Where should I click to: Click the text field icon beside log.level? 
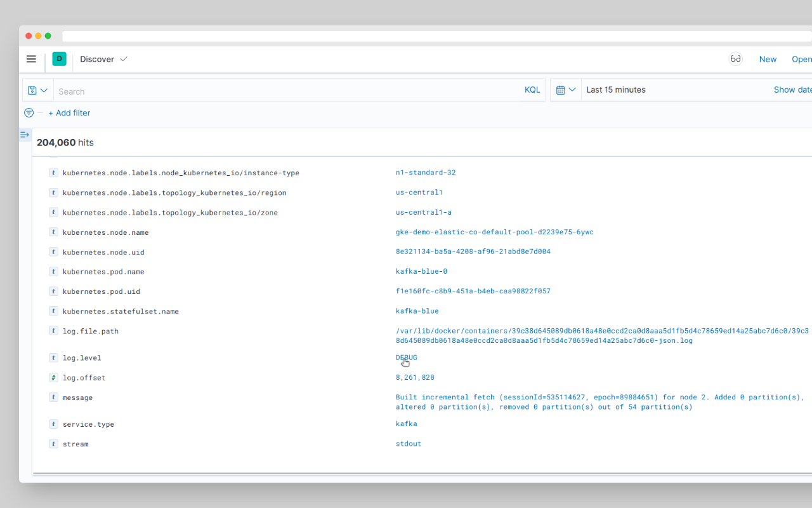click(x=53, y=358)
